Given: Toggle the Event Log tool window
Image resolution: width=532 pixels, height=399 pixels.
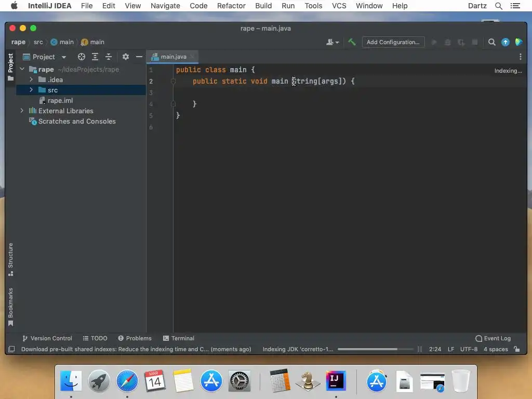Looking at the screenshot, I should point(493,338).
